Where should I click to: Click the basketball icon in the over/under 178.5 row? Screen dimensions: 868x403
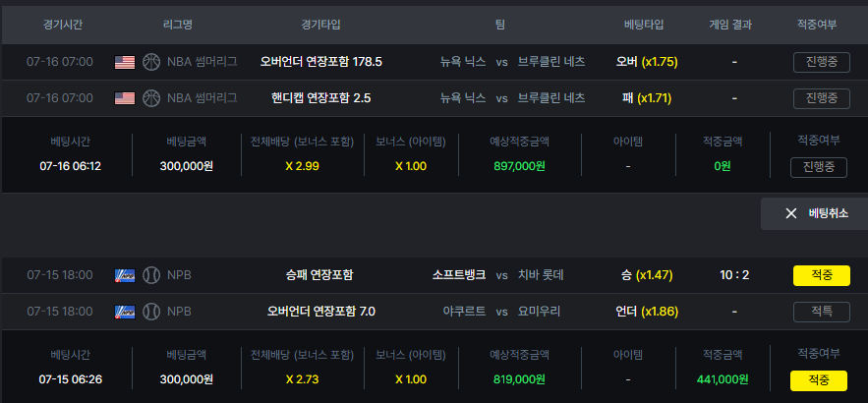click(151, 62)
